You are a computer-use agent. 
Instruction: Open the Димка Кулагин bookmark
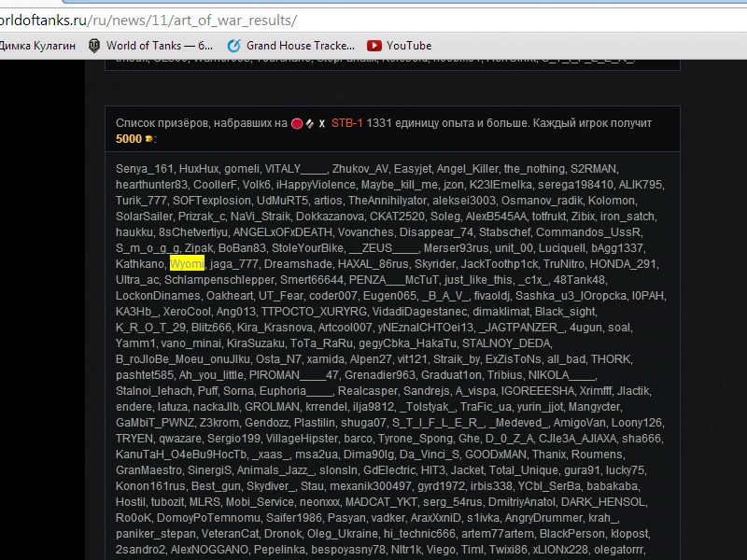(37, 46)
